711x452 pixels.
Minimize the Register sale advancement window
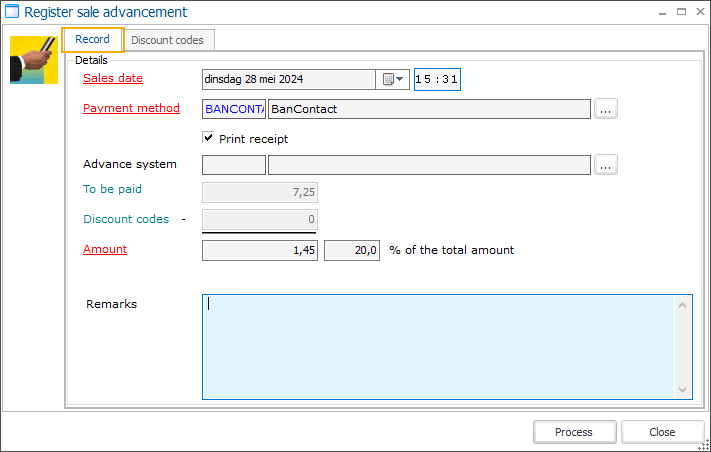coord(661,13)
